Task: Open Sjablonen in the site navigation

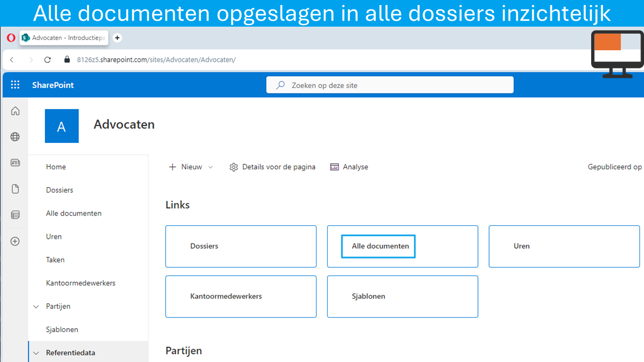Action: (62, 329)
